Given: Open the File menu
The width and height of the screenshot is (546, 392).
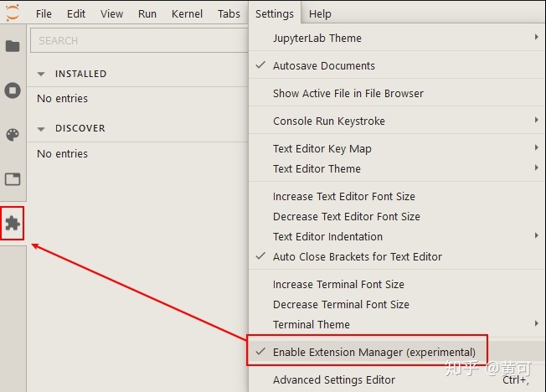Looking at the screenshot, I should pos(44,13).
